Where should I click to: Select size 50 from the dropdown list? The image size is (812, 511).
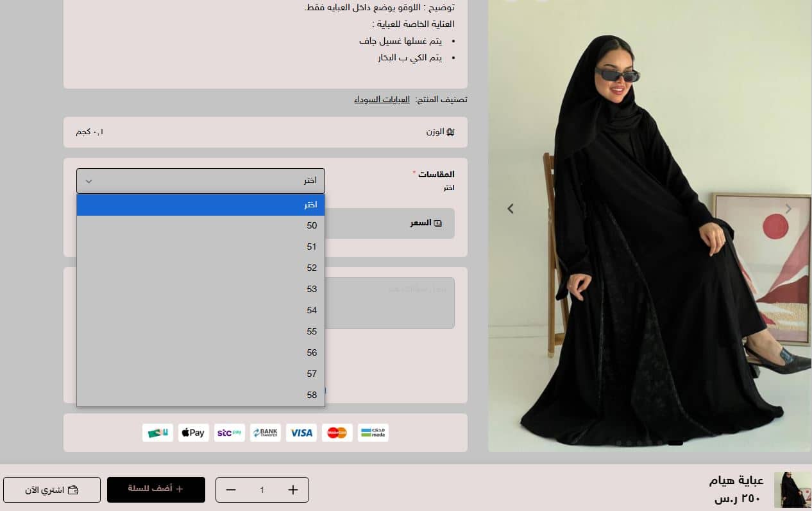pyautogui.click(x=201, y=225)
